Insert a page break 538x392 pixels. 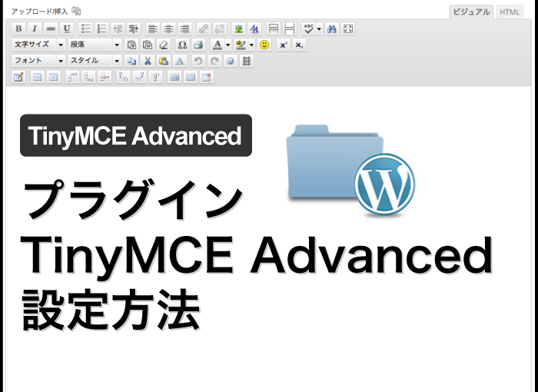click(290, 29)
